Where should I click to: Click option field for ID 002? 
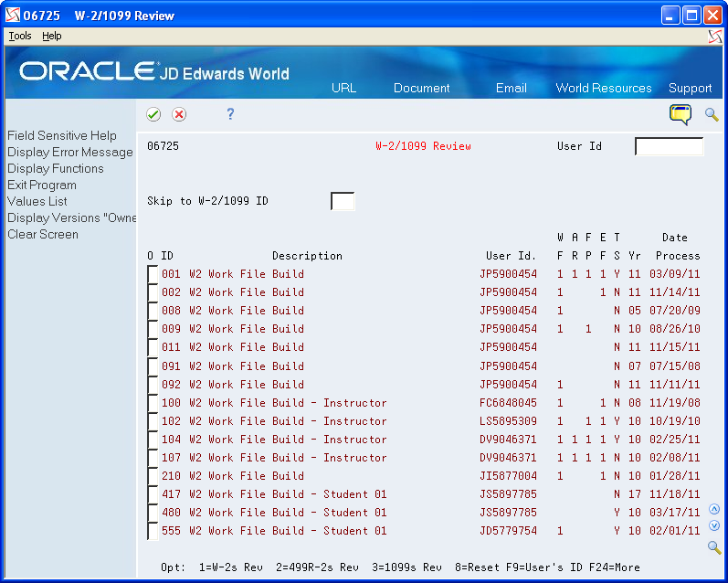(x=153, y=292)
